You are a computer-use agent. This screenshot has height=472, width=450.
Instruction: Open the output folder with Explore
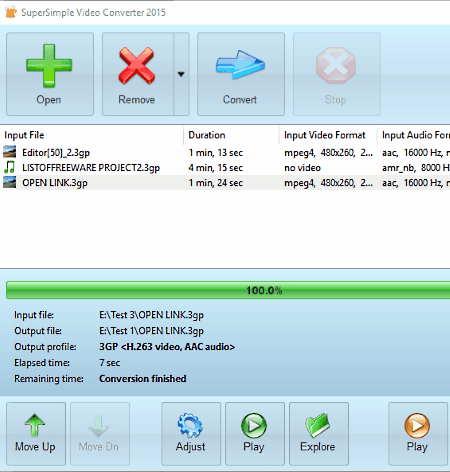[x=319, y=434]
